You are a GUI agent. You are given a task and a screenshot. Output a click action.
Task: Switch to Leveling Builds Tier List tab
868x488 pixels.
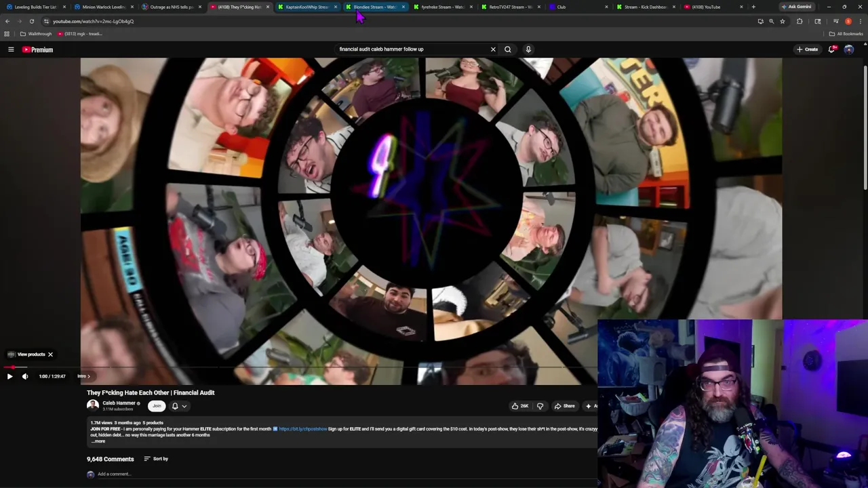(x=35, y=7)
